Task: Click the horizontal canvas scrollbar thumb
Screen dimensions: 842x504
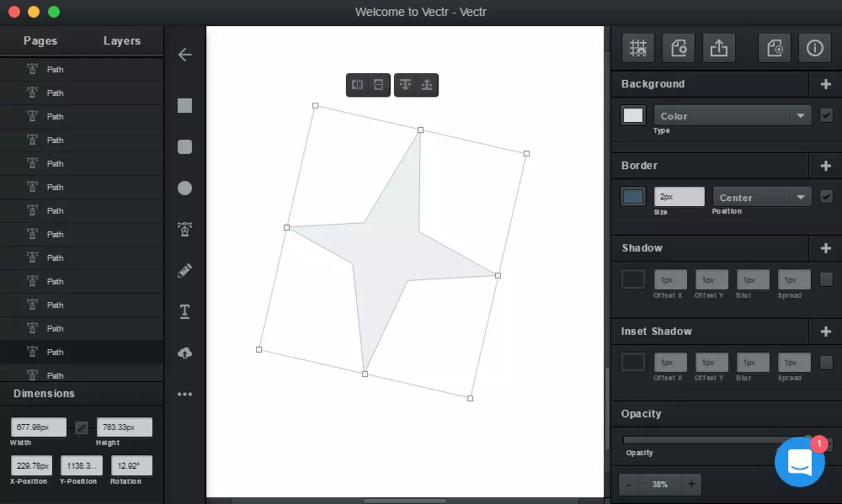Action: pos(405,501)
